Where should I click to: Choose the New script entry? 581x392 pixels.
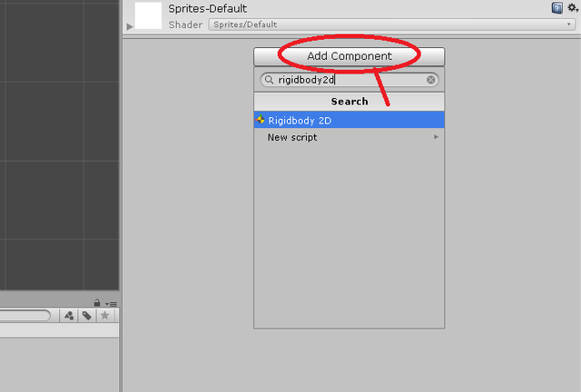tap(292, 137)
